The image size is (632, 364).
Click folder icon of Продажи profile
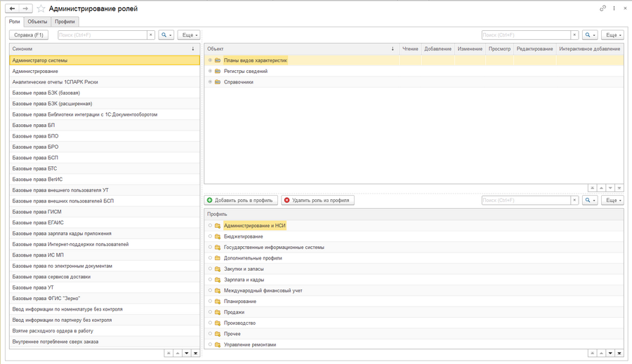coord(218,312)
